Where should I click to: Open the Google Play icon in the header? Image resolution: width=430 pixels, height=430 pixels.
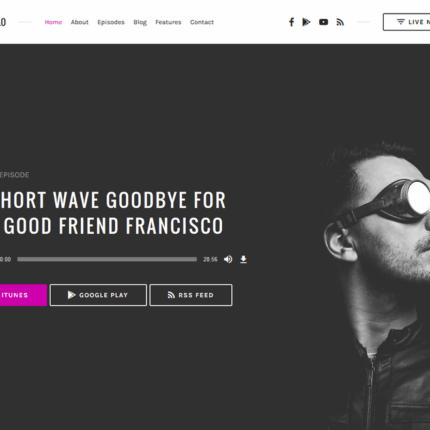[x=306, y=22]
